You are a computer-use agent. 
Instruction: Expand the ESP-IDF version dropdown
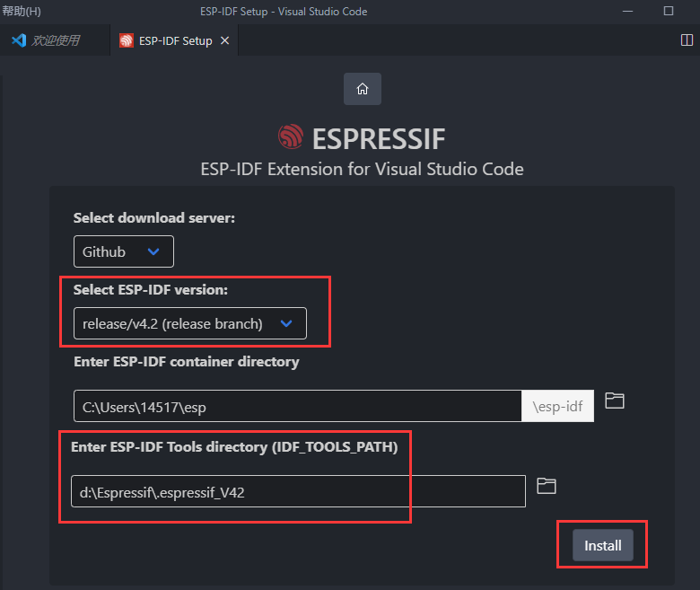click(x=190, y=323)
